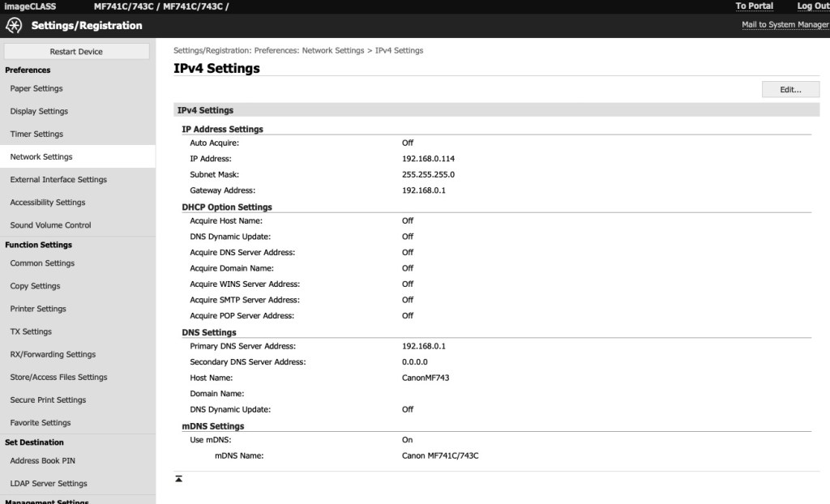Click the Settings/Registration gear icon
The width and height of the screenshot is (830, 504).
point(15,25)
